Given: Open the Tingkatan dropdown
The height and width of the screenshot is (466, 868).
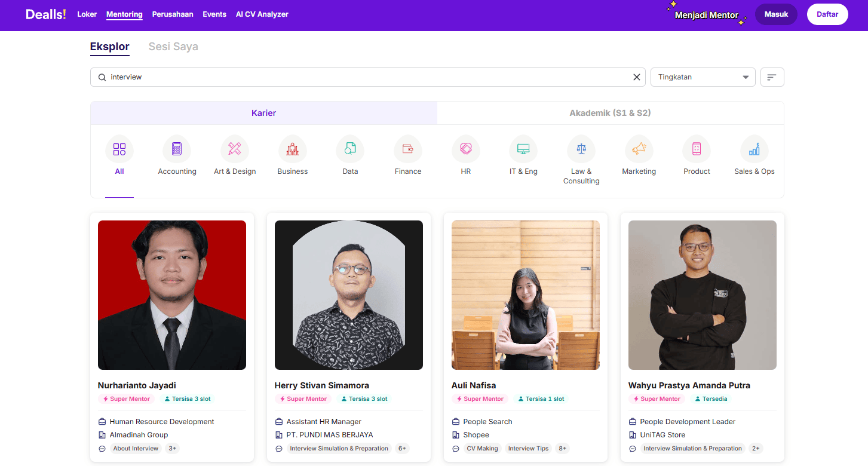Looking at the screenshot, I should 703,77.
